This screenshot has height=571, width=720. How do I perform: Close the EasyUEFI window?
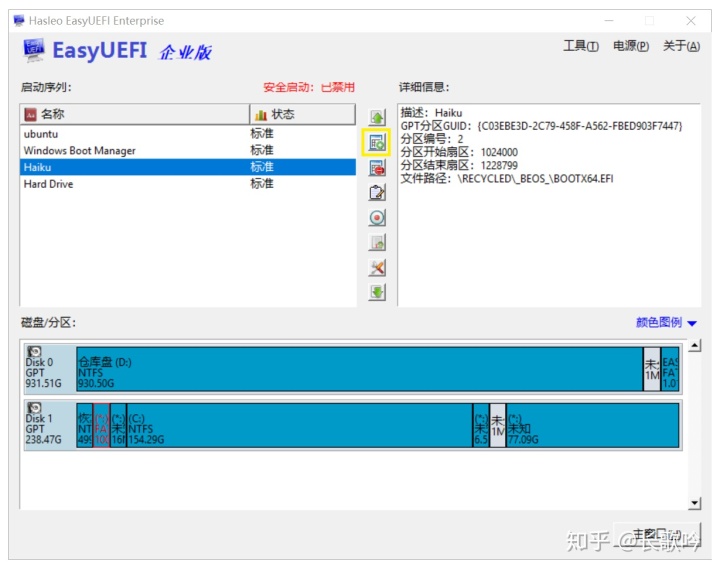coord(691,21)
